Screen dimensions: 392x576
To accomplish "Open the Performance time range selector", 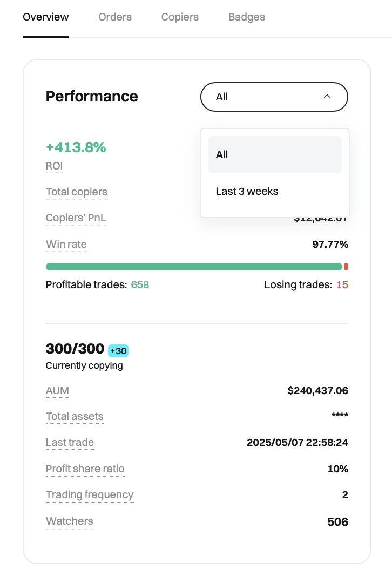I will [274, 97].
